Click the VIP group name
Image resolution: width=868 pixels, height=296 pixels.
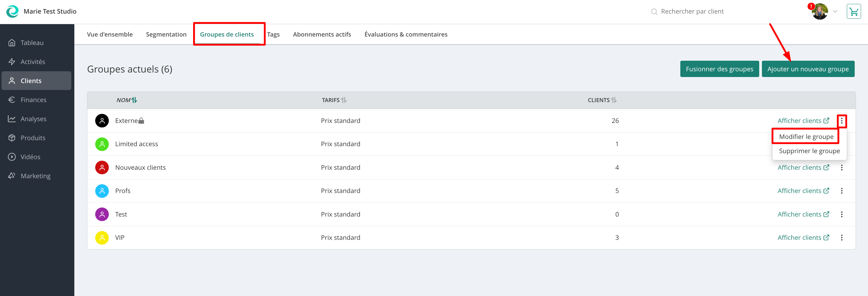coord(120,237)
